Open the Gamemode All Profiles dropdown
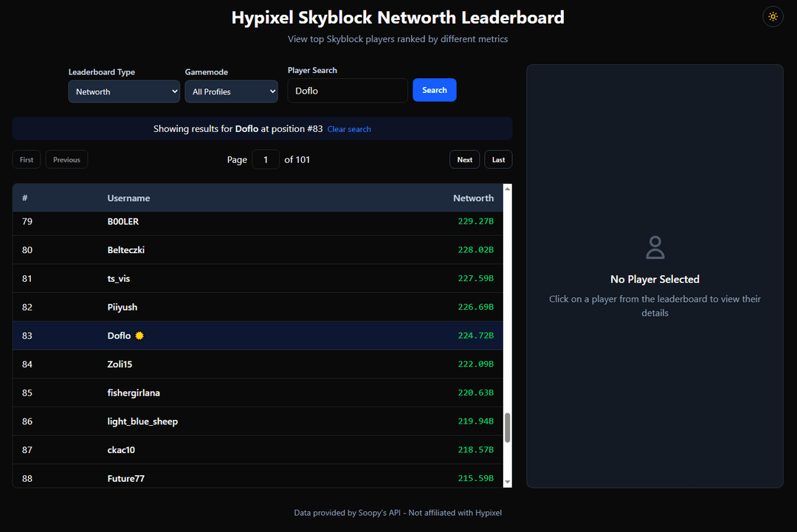This screenshot has width=797, height=532. pos(231,91)
